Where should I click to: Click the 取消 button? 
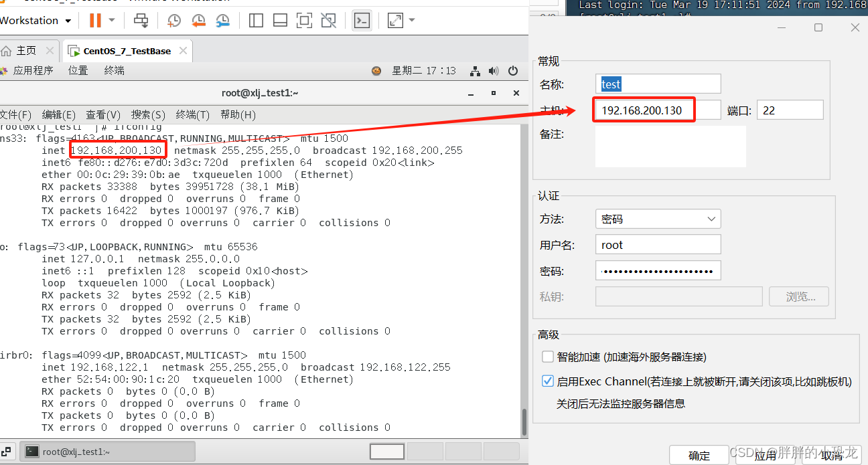click(831, 455)
